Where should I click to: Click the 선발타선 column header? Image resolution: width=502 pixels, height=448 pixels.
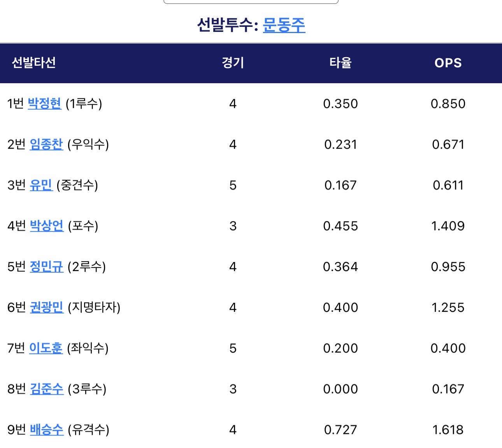pyautogui.click(x=34, y=63)
